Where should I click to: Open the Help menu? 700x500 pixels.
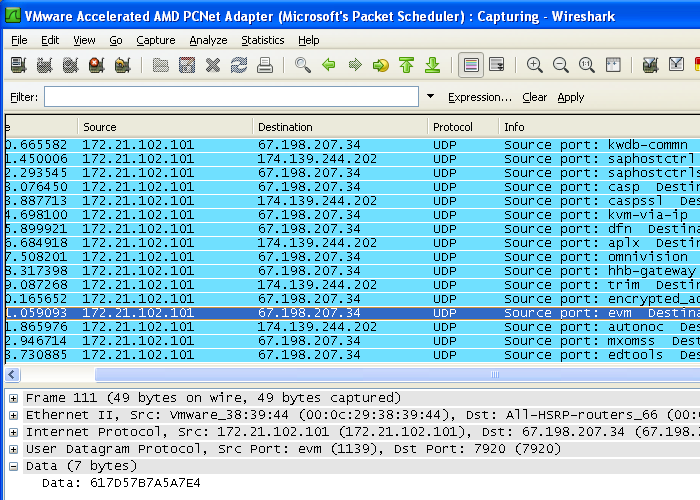pyautogui.click(x=308, y=40)
